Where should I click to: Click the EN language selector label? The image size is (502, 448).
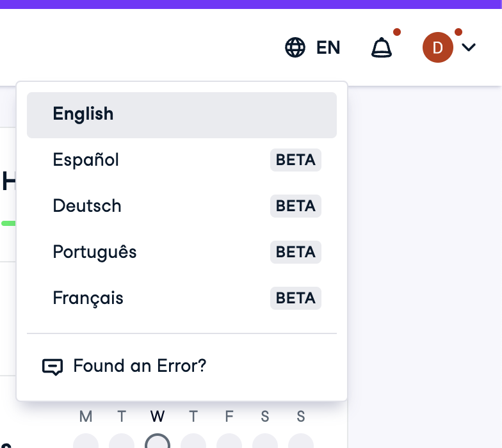click(x=328, y=47)
